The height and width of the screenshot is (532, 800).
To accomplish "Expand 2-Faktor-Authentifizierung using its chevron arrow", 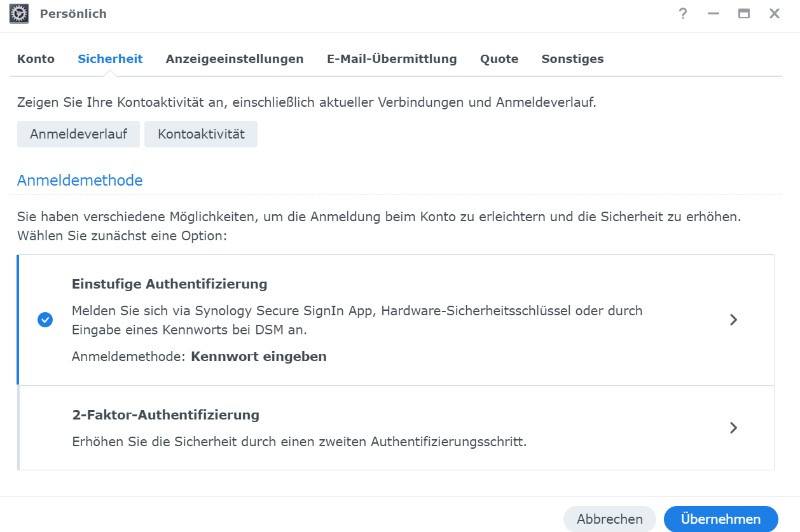I will pos(733,428).
